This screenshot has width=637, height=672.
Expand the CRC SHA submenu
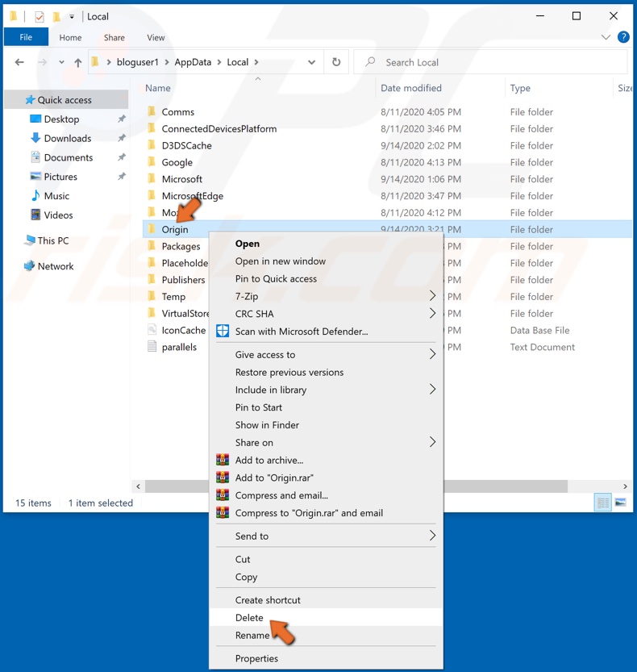point(432,313)
